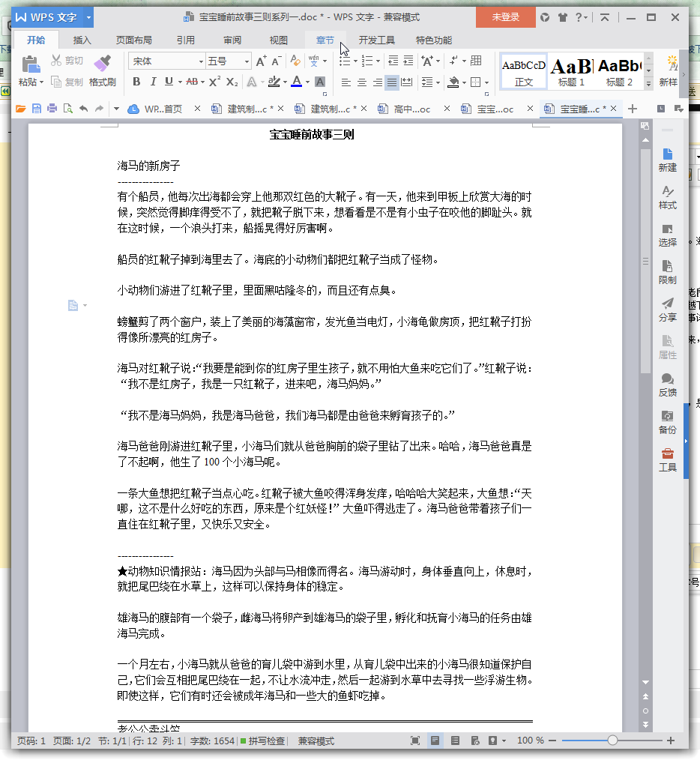This screenshot has height=760, width=700.
Task: Open the 备份 (Backup) sidebar icon
Action: [x=668, y=422]
